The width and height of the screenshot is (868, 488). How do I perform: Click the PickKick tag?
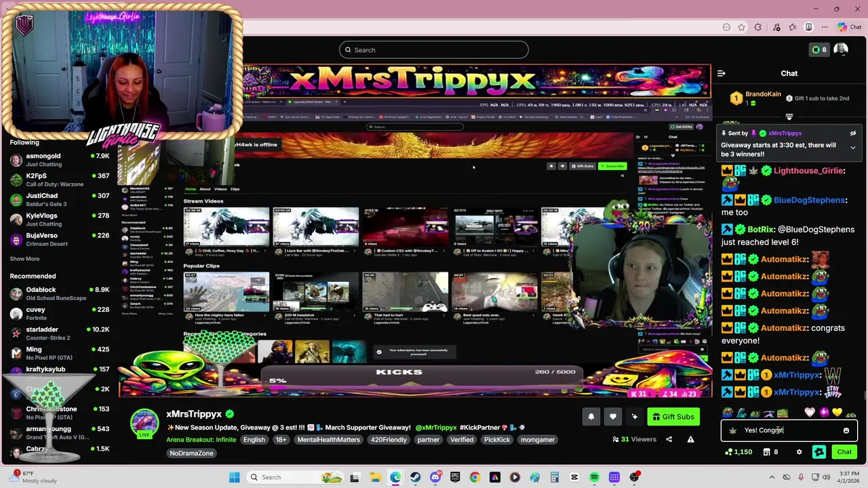click(x=496, y=440)
